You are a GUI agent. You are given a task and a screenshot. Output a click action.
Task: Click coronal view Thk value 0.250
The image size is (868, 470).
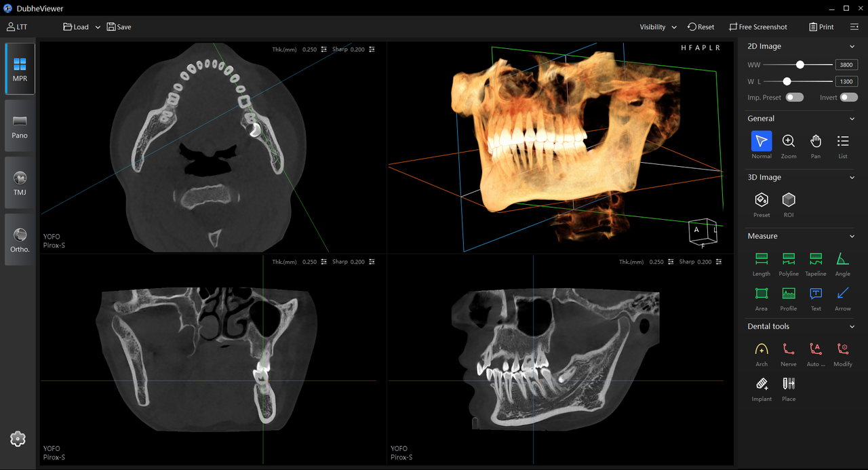point(309,262)
